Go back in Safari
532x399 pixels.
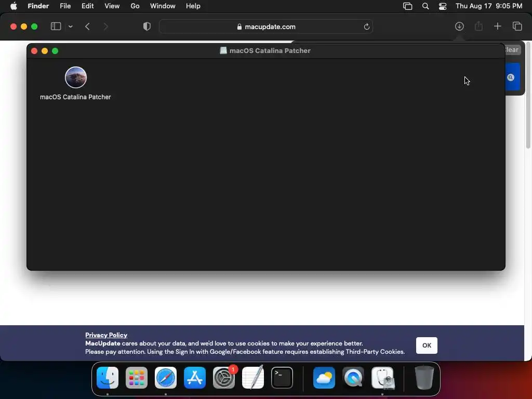coord(87,26)
